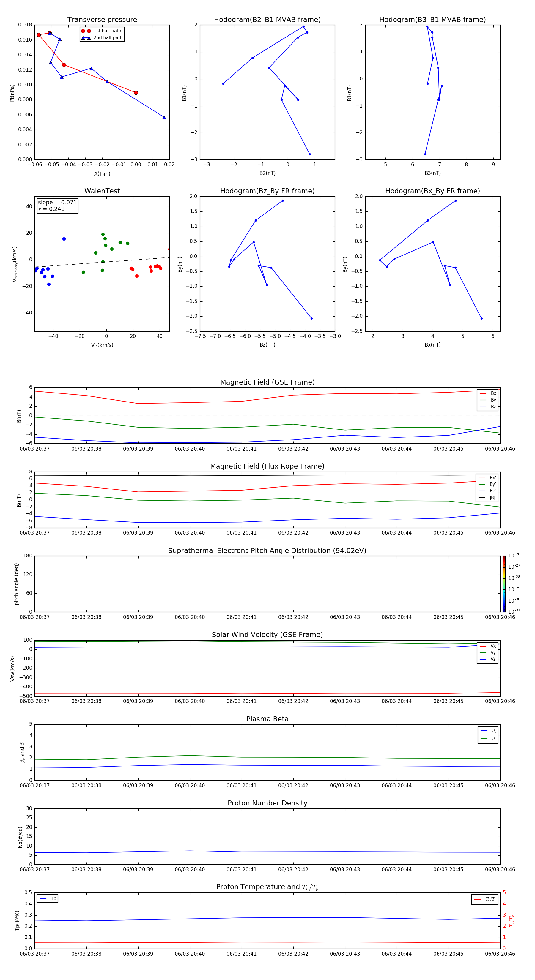Click 'Hodogram(Bx_By FR frame)' title
Image resolution: width=535 pixels, height=980 pixels.
pos(432,191)
